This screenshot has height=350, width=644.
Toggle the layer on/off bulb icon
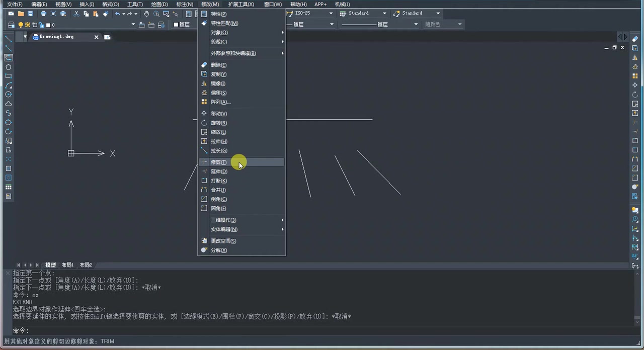click(x=21, y=24)
